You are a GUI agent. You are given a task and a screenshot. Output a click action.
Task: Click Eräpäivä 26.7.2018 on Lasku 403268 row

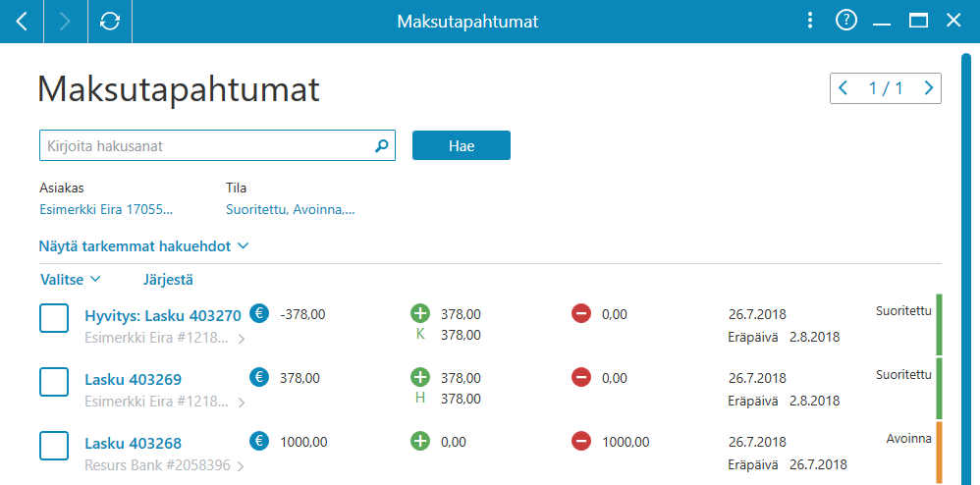coord(788,465)
